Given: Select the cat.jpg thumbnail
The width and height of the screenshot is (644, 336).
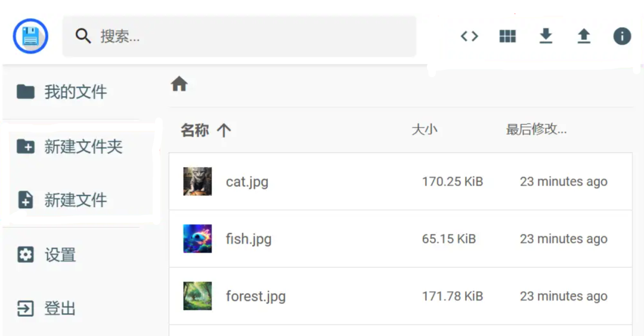Looking at the screenshot, I should 197,181.
